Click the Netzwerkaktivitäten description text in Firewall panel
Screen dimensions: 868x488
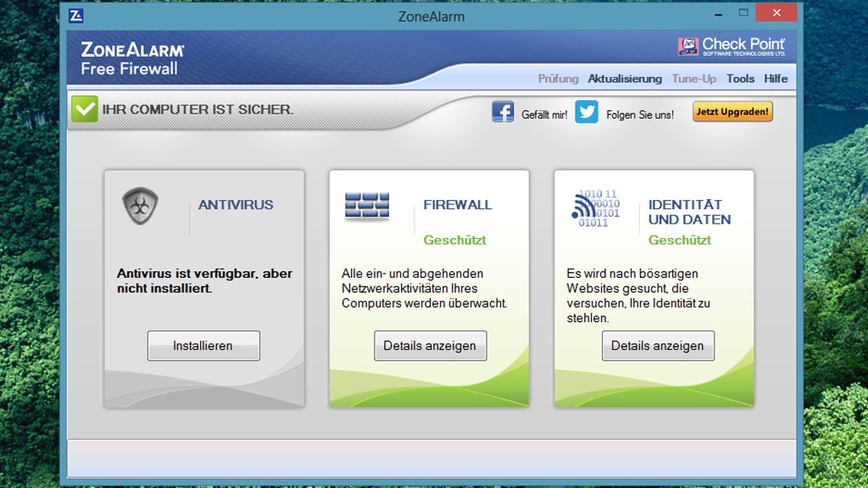pos(424,288)
